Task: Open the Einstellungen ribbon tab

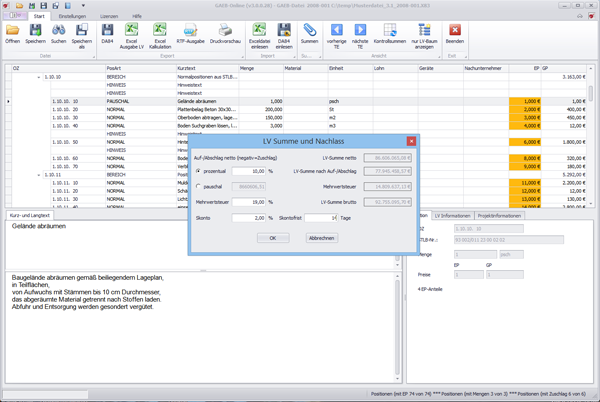Action: pos(72,16)
